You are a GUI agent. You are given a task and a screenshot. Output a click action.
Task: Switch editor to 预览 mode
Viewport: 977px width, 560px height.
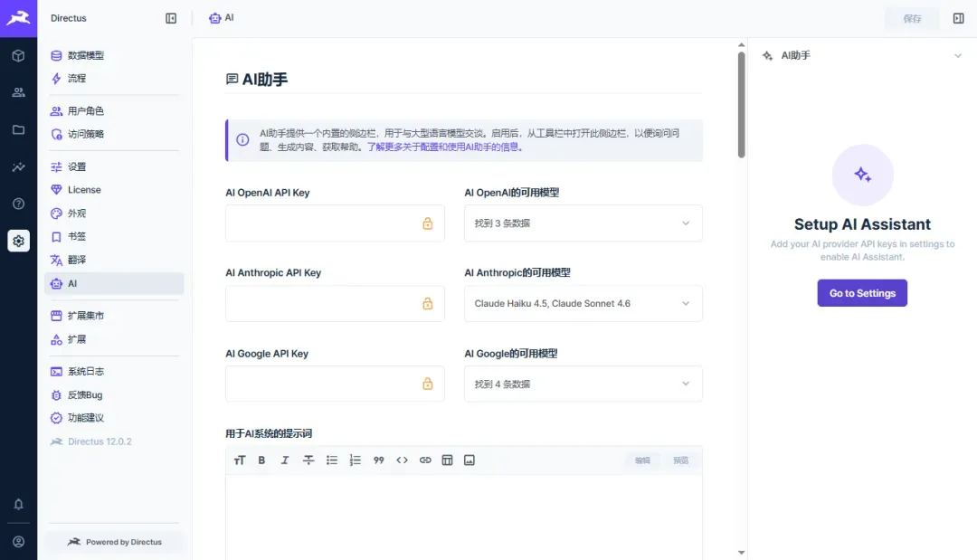(680, 460)
